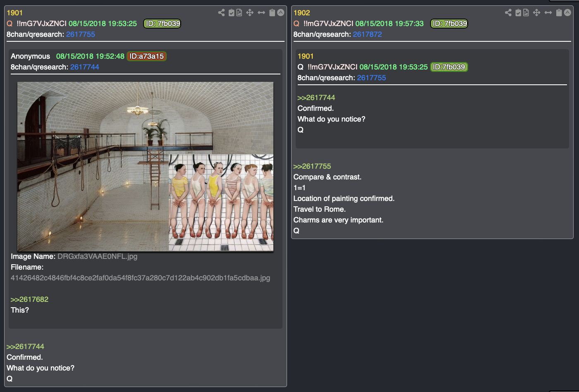Follow the >>2617682 reply reference
579x392 pixels.
coord(29,299)
